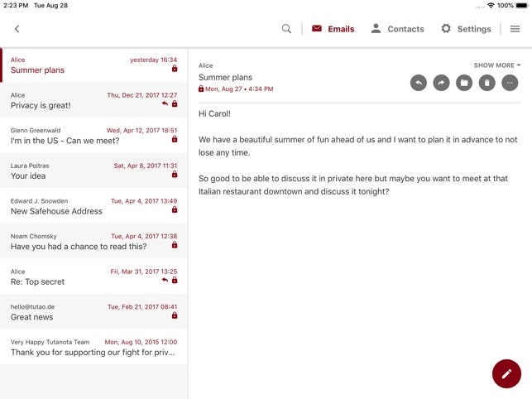This screenshot has width=532, height=399.
Task: Open the Summer plans email from Alice
Action: point(94,65)
